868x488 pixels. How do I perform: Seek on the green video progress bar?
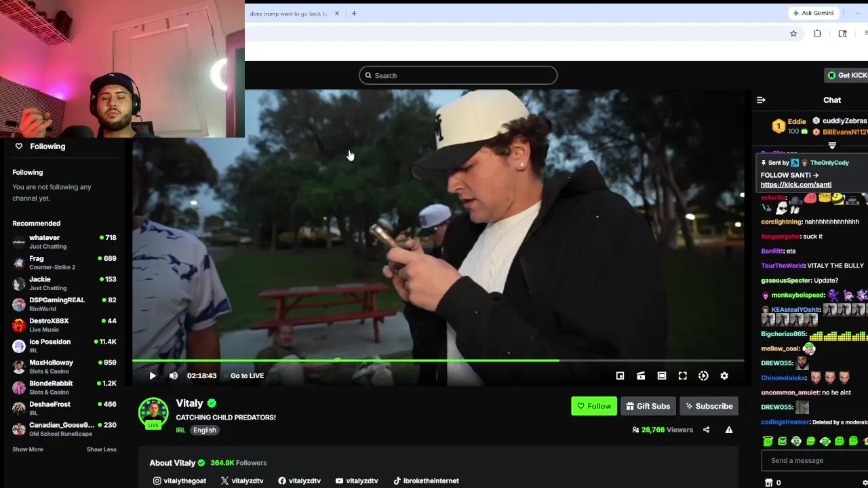438,361
